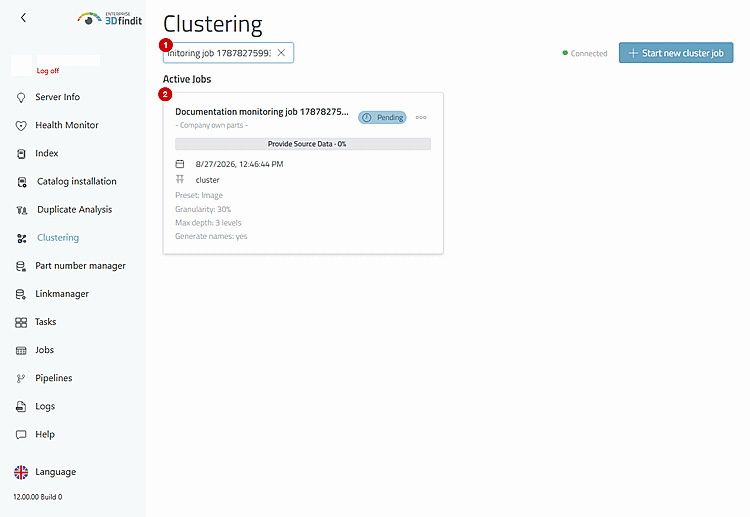Click the Provide Source Data progress bar
The height and width of the screenshot is (517, 750).
pos(303,144)
